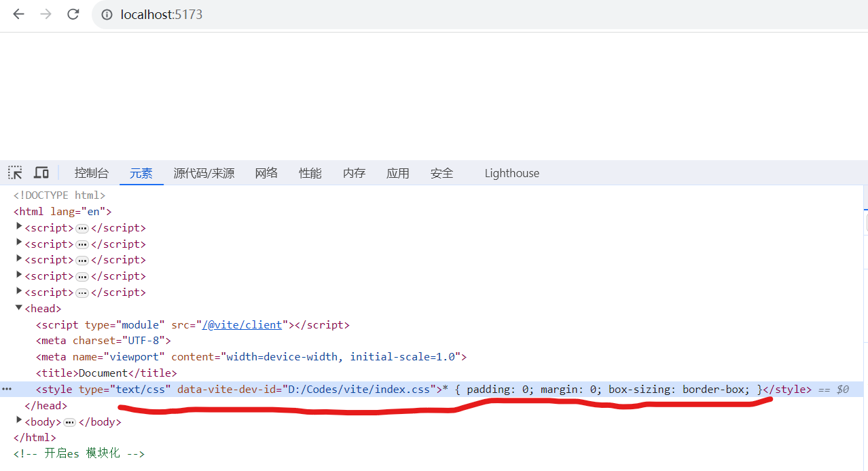Viewport: 868px width, 471px height.
Task: Select the closing /html tag
Action: [x=35, y=438]
